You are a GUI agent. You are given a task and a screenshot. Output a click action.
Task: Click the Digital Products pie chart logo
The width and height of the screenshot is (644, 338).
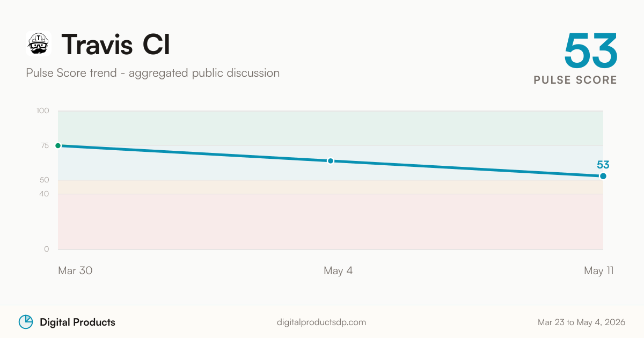tap(26, 322)
